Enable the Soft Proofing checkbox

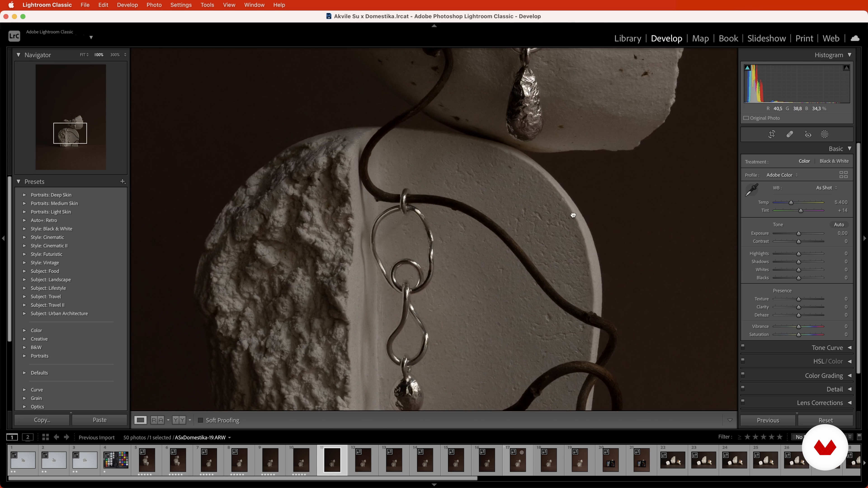point(200,420)
